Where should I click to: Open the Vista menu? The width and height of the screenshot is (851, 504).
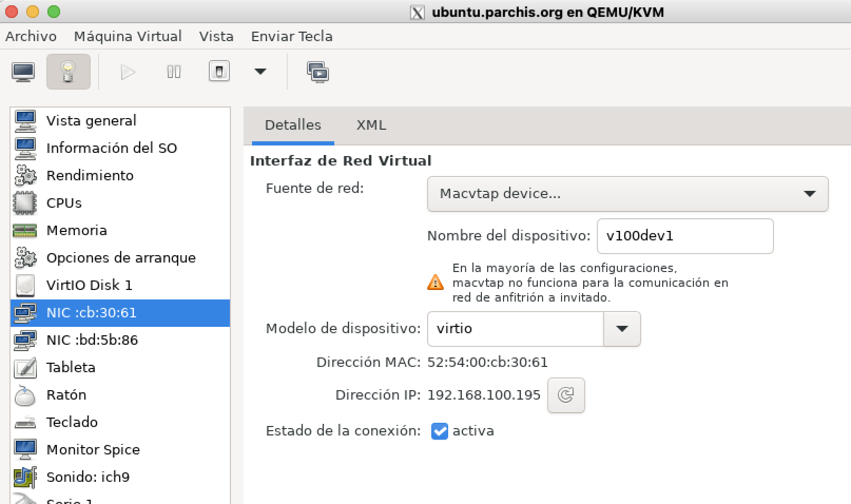point(216,36)
